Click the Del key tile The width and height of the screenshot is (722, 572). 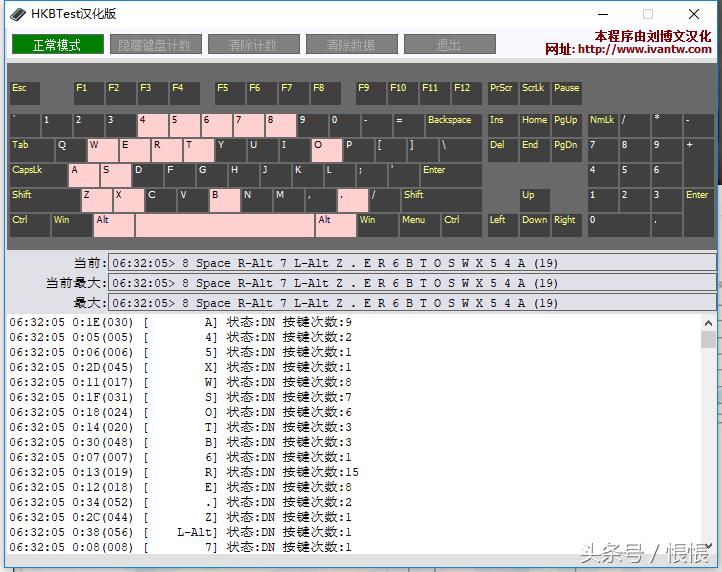tap(503, 151)
